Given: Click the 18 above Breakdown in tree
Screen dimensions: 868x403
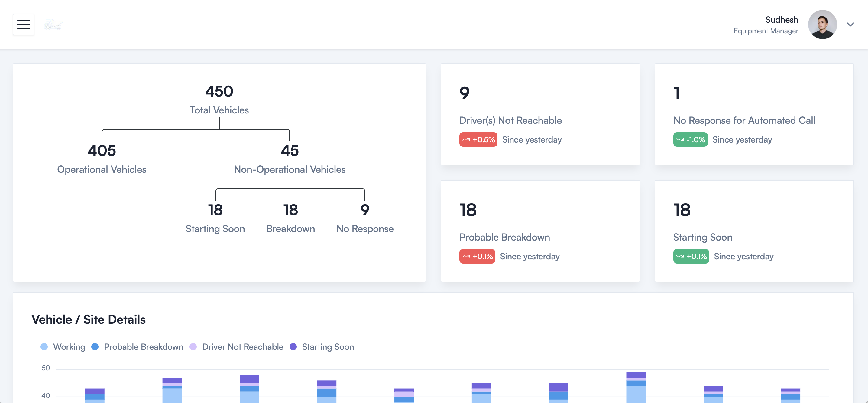Looking at the screenshot, I should pos(290,210).
